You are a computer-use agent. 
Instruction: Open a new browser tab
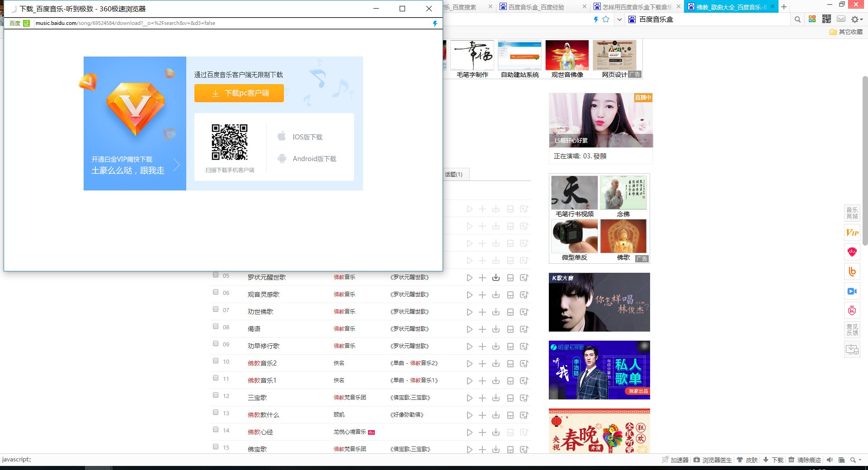point(784,7)
